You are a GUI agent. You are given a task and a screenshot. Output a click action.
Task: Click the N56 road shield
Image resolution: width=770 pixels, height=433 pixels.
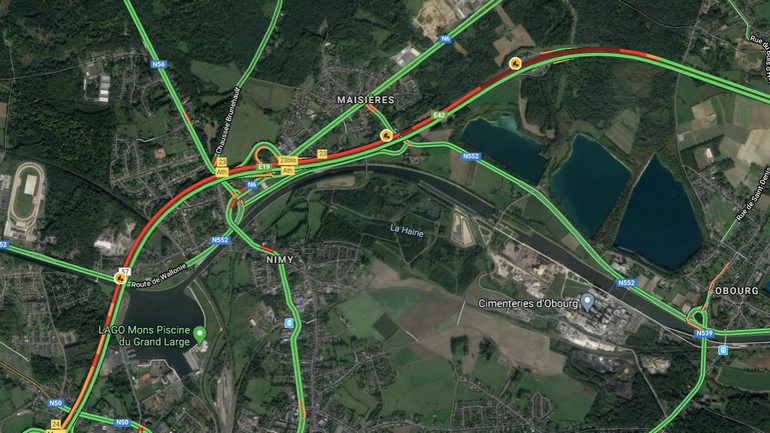pyautogui.click(x=159, y=64)
